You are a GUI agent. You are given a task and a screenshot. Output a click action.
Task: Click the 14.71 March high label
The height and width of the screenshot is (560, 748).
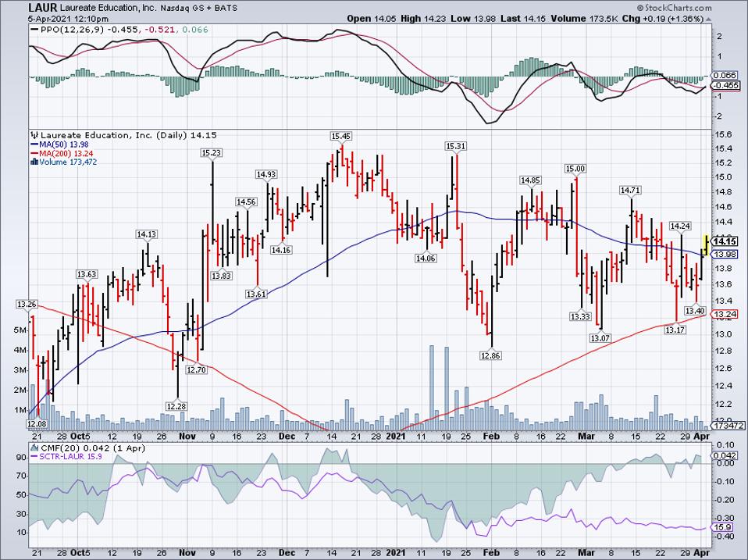629,191
